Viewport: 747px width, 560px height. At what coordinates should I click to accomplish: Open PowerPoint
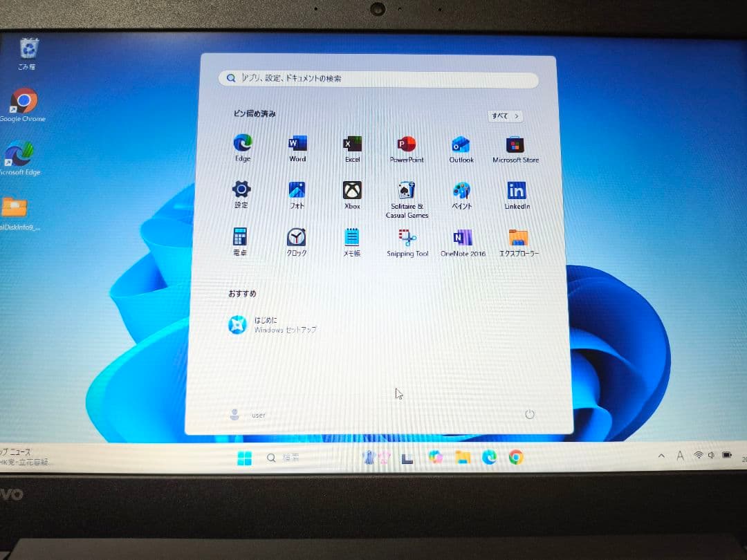[406, 144]
